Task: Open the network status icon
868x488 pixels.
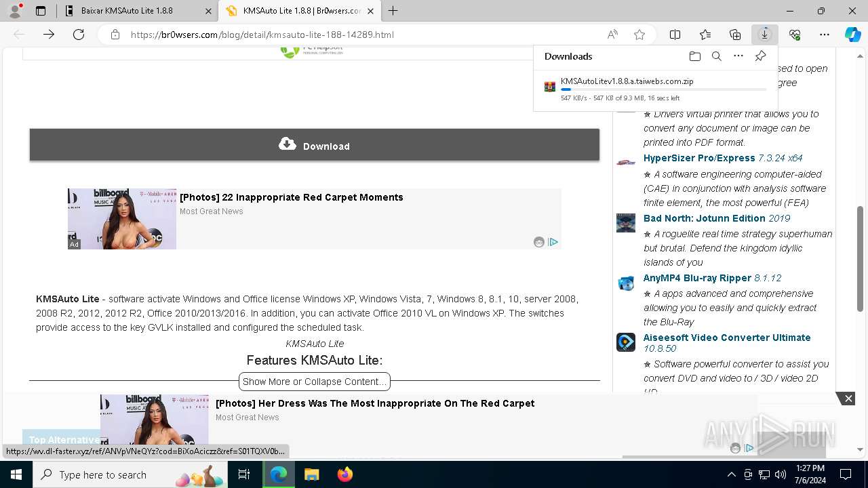Action: pos(764,474)
